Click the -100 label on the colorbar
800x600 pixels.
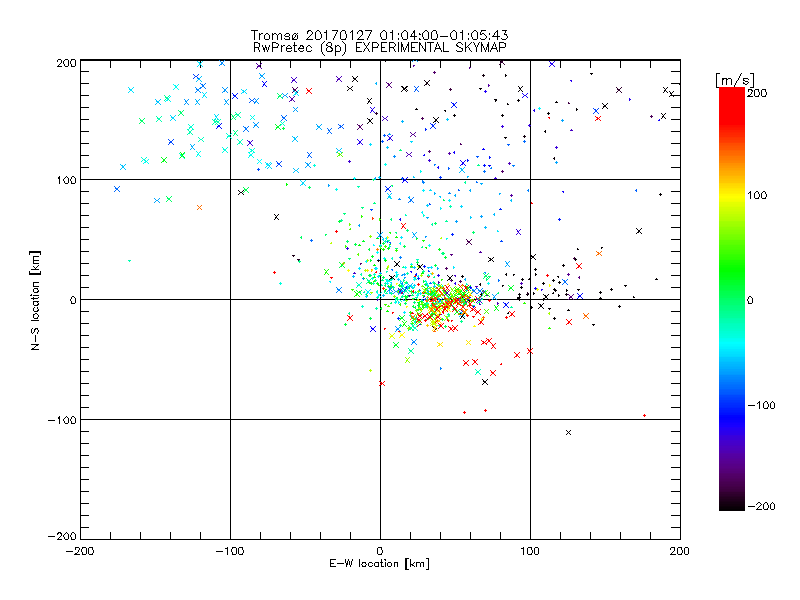point(761,406)
